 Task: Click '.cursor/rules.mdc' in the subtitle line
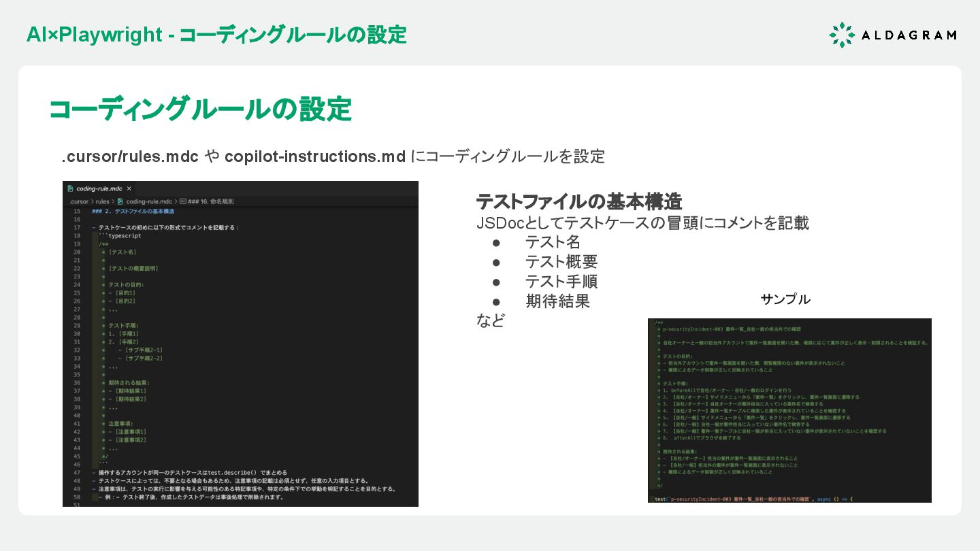(130, 156)
